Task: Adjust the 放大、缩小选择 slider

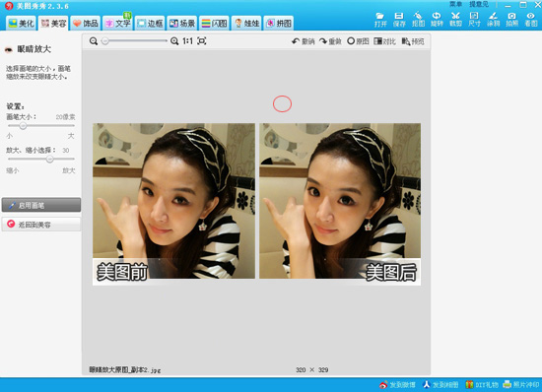Action: pos(41,159)
